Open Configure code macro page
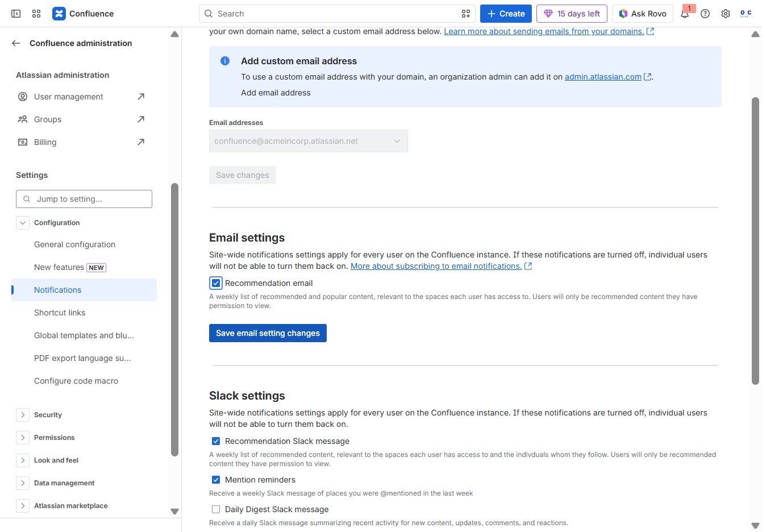Image resolution: width=762 pixels, height=532 pixels. click(84, 381)
